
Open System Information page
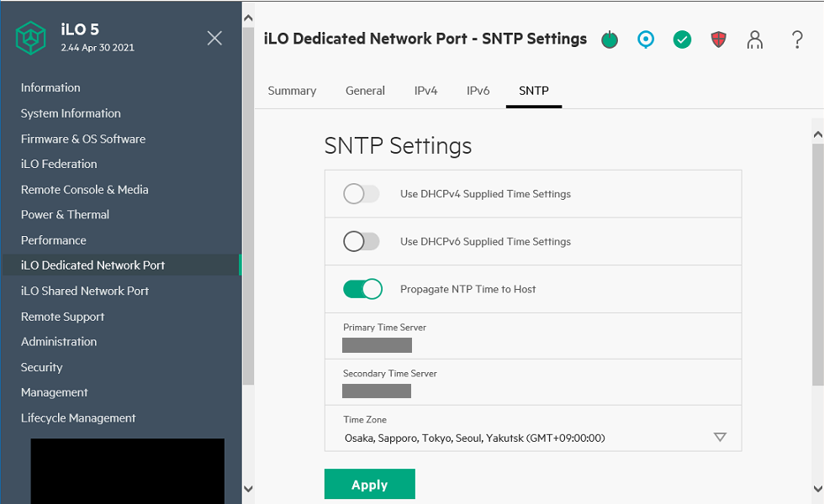(71, 113)
